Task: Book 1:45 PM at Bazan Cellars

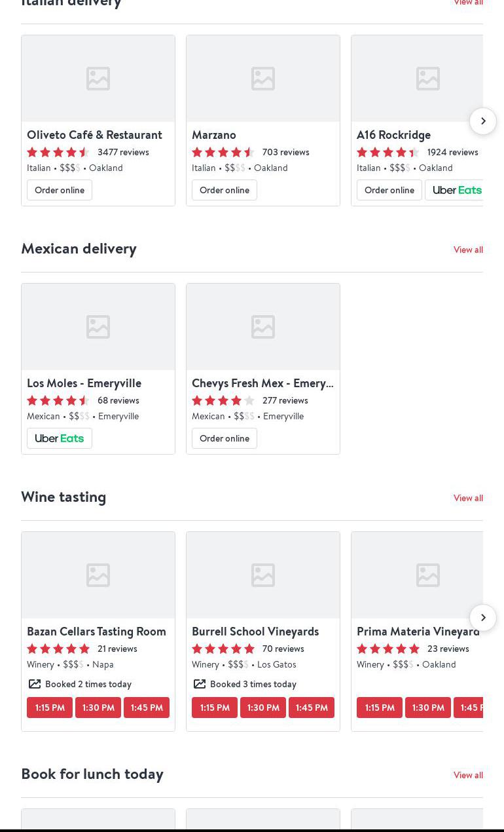Action: tap(147, 708)
